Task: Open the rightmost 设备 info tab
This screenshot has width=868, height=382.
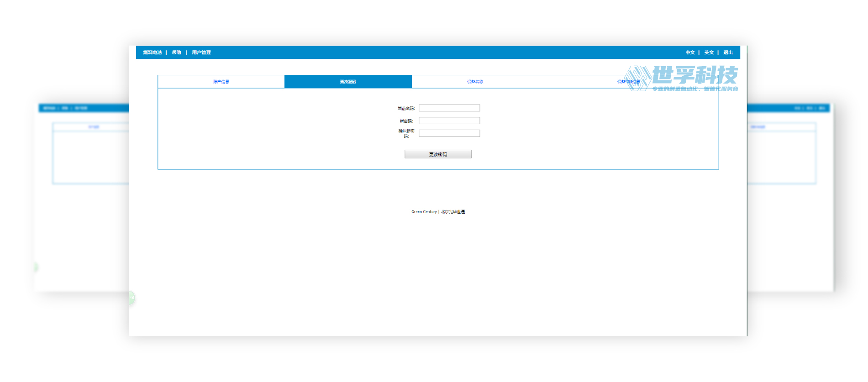Action: click(628, 82)
